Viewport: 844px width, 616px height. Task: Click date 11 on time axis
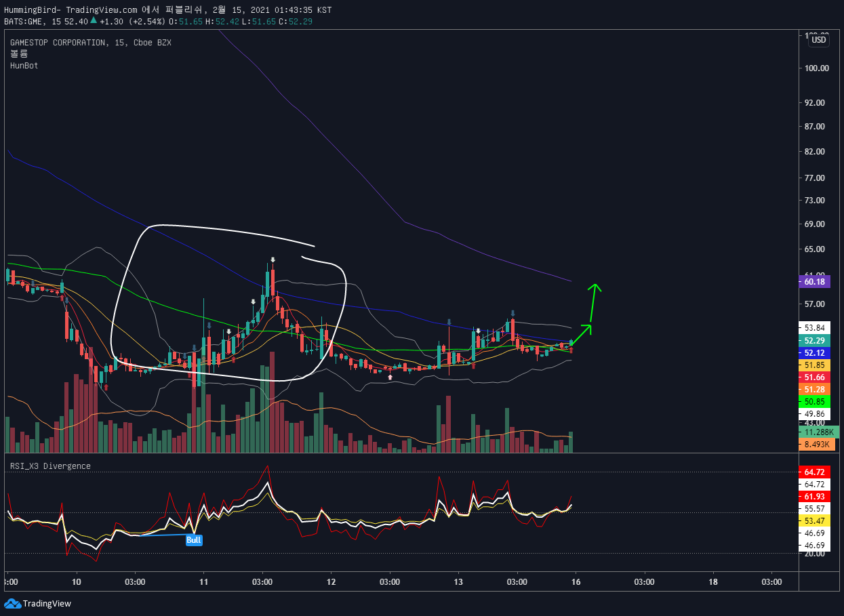(x=203, y=582)
